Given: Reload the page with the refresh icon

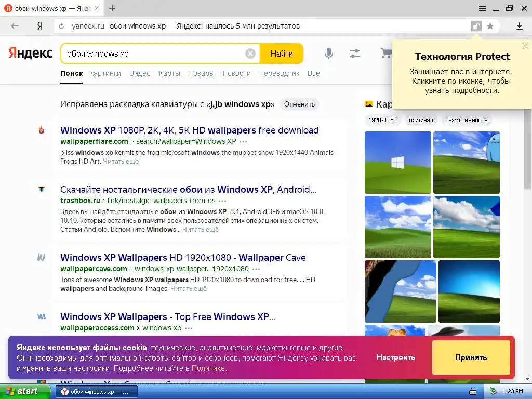Looking at the screenshot, I should [x=61, y=26].
